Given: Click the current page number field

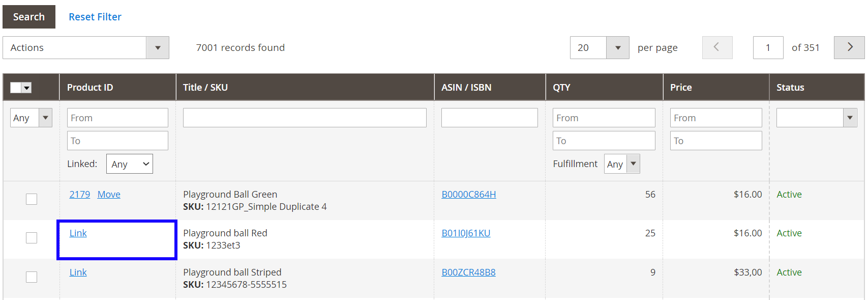Looking at the screenshot, I should pyautogui.click(x=768, y=47).
